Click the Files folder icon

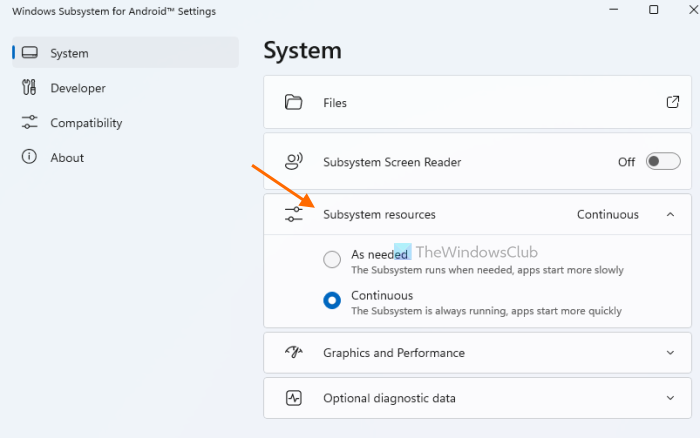[x=293, y=103]
